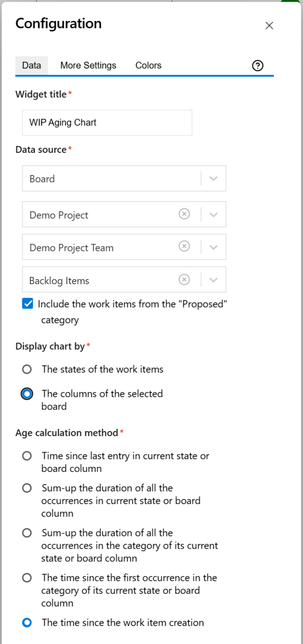Open the help question mark icon
The image size is (303, 644).
258,66
